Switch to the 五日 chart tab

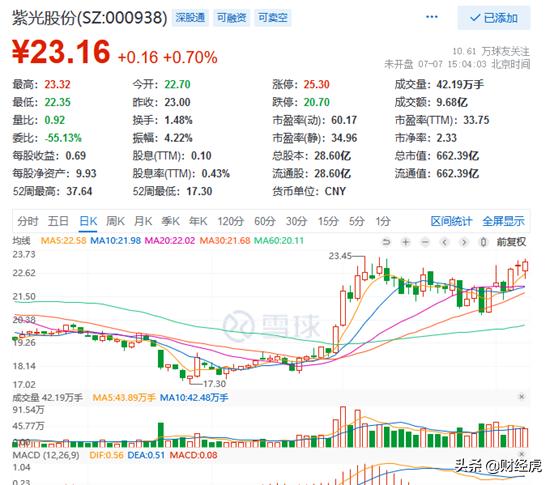coord(58,221)
